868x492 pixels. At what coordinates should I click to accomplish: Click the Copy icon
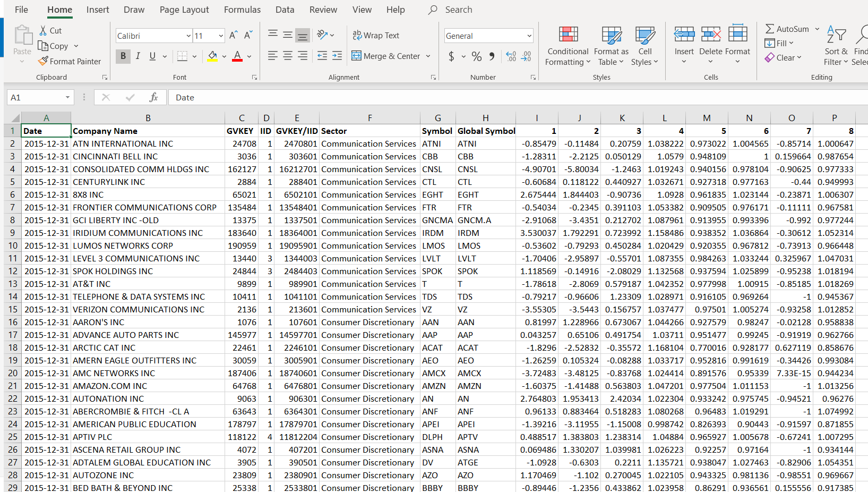coord(43,46)
